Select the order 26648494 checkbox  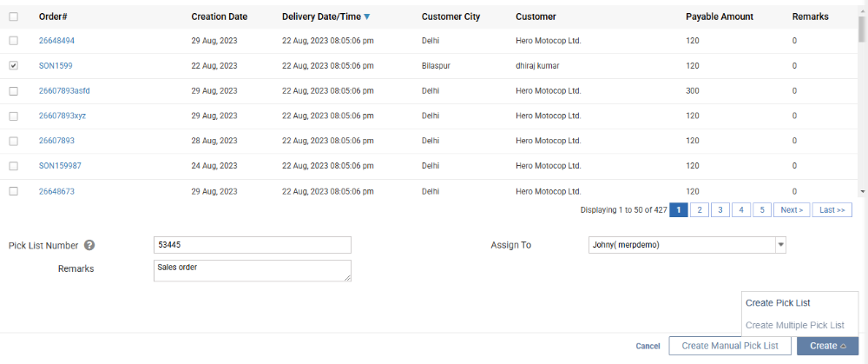[x=13, y=41]
